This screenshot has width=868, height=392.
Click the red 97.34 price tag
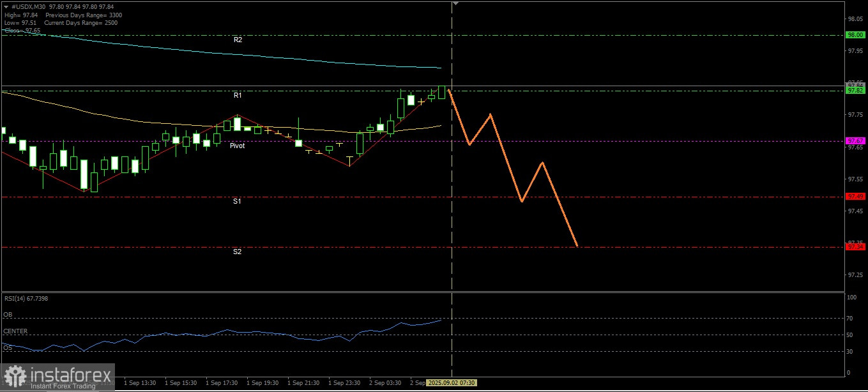pos(855,246)
